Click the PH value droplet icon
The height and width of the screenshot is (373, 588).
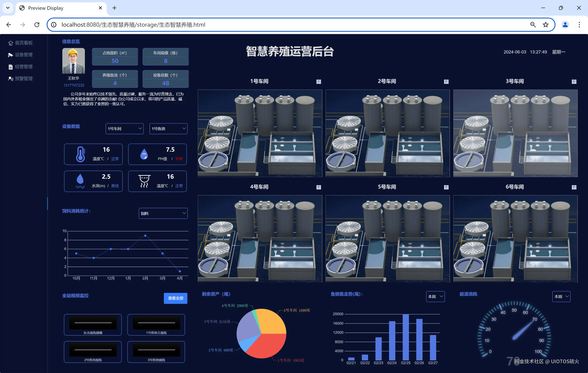(144, 154)
